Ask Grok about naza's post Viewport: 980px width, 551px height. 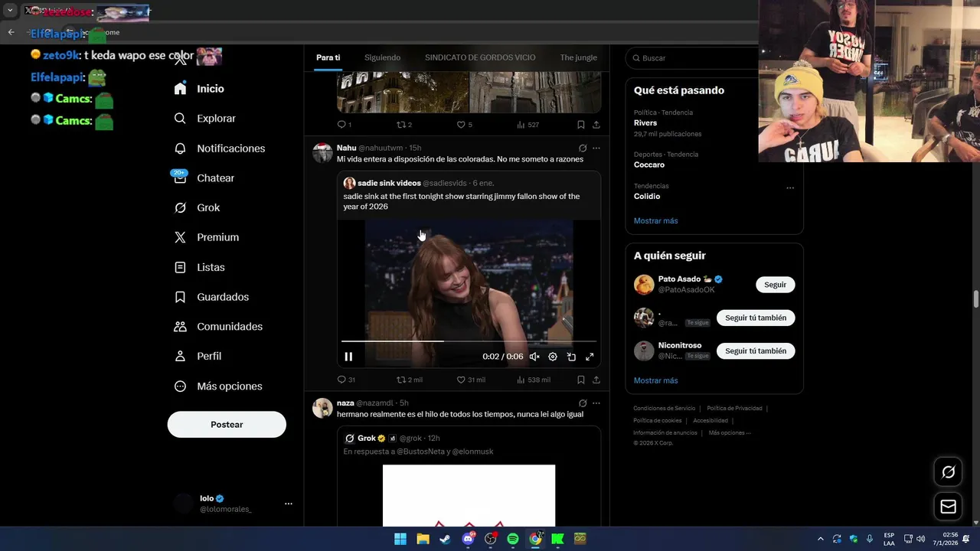(583, 403)
